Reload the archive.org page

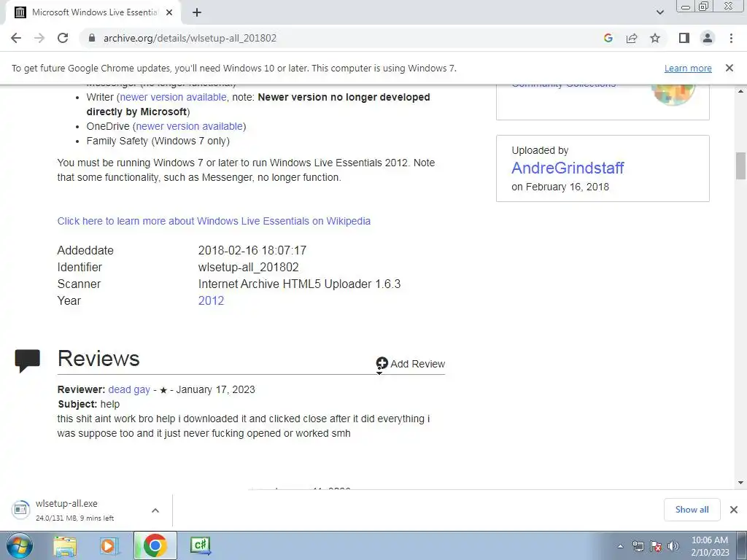pyautogui.click(x=63, y=38)
